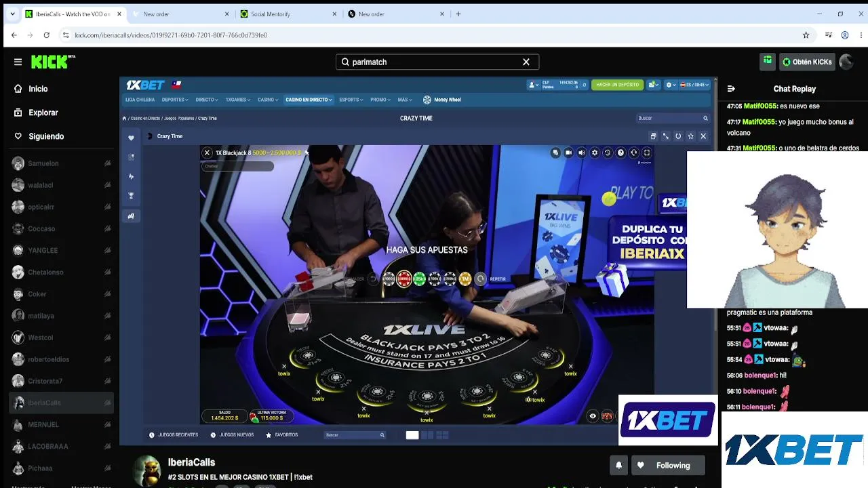868x488 pixels.
Task: Select four-game grid layout view
Action: click(x=442, y=435)
